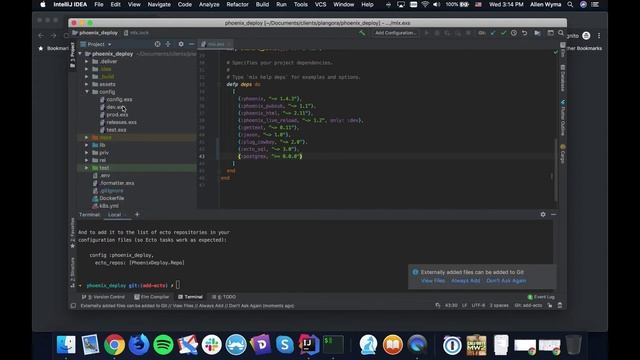Hide the Terminal panel minus icon
Image resolution: width=640 pixels, height=360 pixels.
553,214
